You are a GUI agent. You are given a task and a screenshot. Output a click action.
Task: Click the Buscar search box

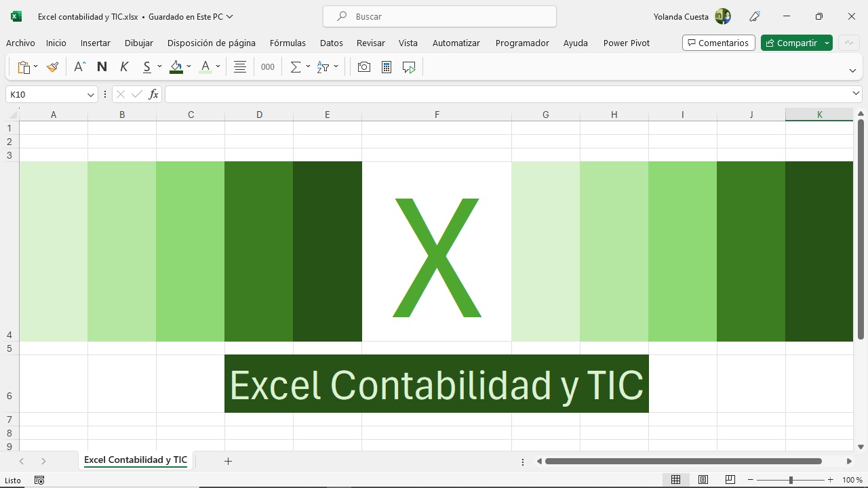(x=439, y=16)
